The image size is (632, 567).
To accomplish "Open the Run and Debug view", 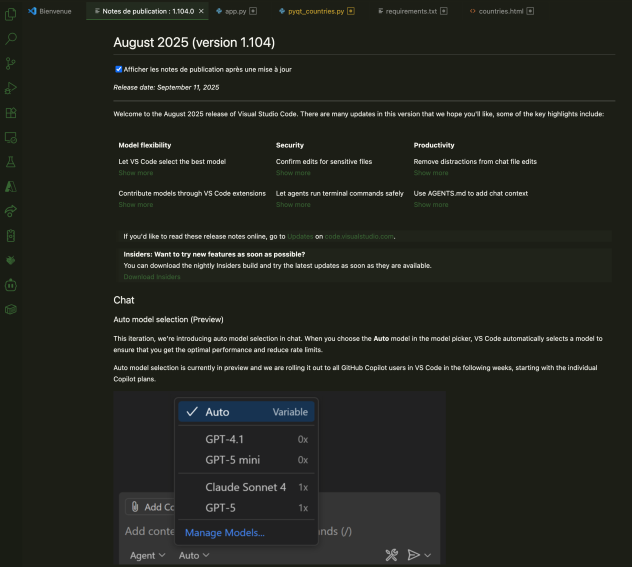I will 11,89.
